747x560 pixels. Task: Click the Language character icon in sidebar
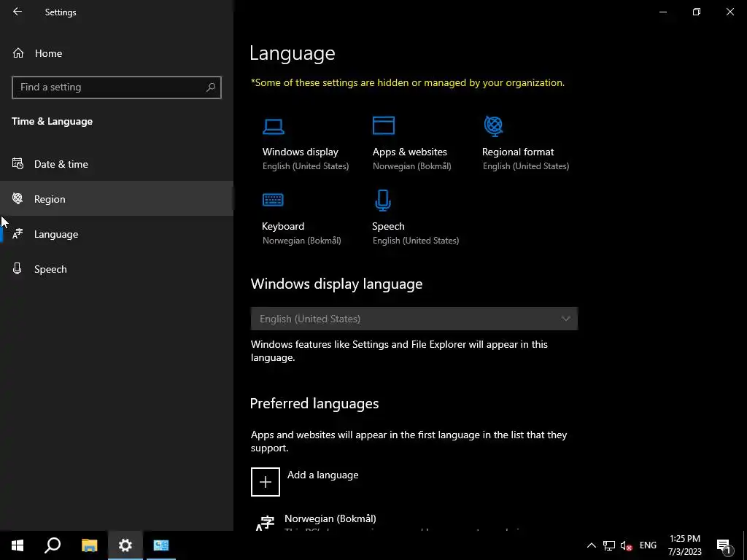coord(18,234)
